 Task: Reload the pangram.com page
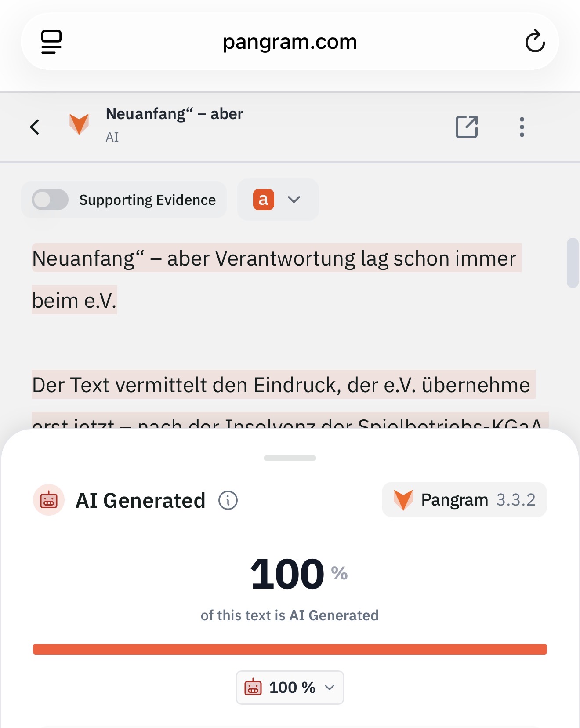coord(535,41)
